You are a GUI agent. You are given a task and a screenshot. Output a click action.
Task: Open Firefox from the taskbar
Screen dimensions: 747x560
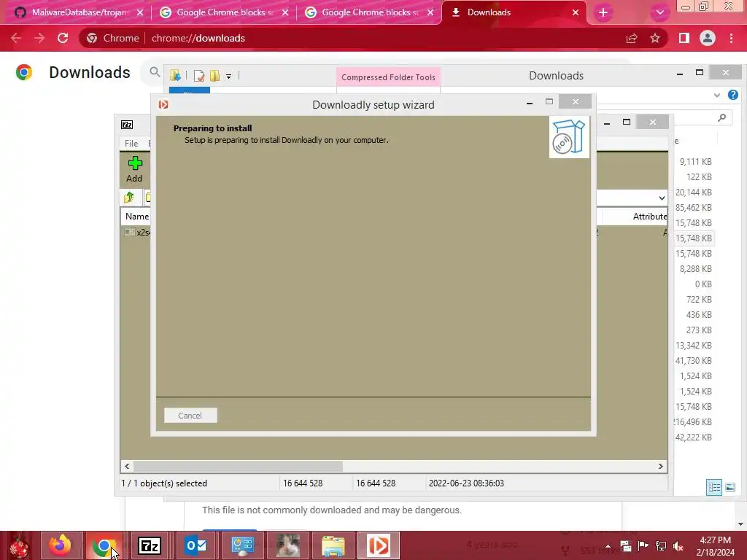(60, 545)
